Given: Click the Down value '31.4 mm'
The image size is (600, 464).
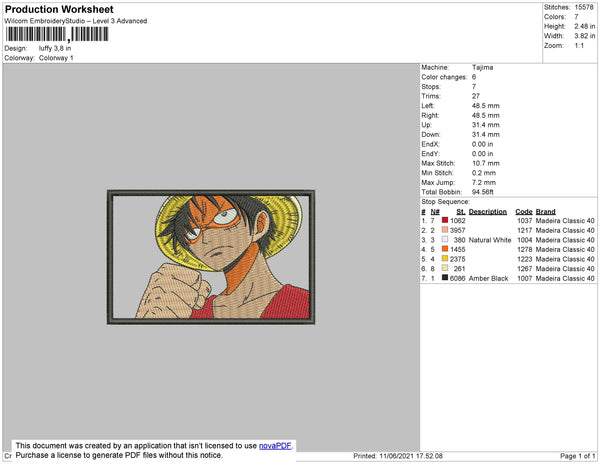Looking at the screenshot, I should [486, 135].
